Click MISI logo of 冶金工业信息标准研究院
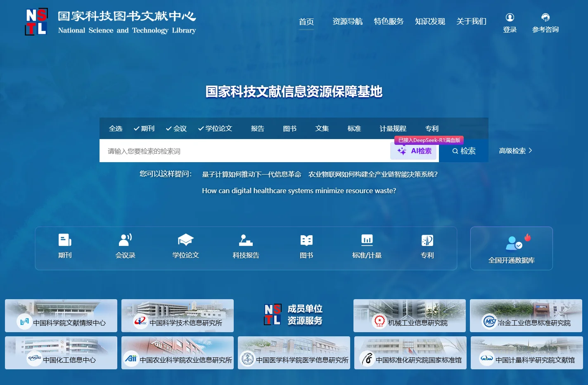 [490, 321]
